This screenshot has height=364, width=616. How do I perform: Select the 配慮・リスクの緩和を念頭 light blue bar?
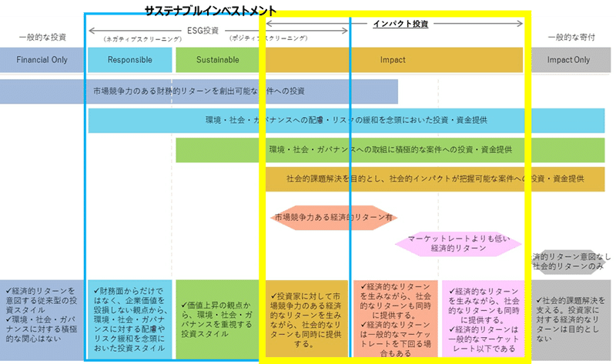[346, 121]
